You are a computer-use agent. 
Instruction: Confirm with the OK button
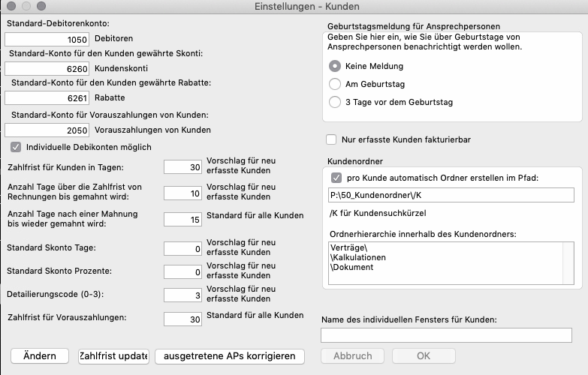pos(424,355)
